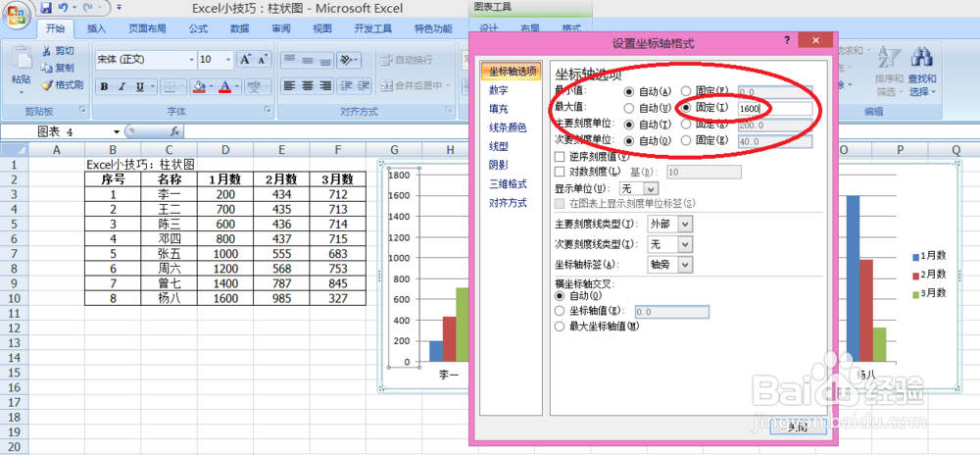The width and height of the screenshot is (980, 455).
Task: Open the underline style dropdown arrow
Action: [152, 86]
